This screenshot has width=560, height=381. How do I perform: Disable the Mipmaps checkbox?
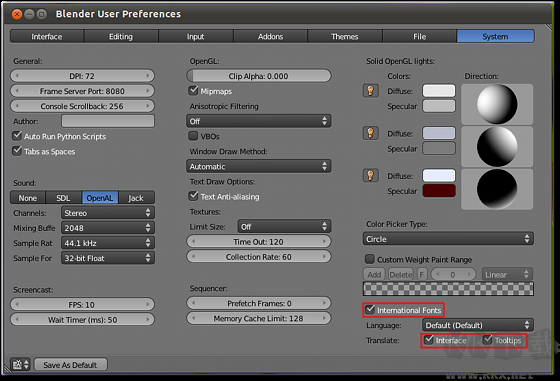coord(193,90)
